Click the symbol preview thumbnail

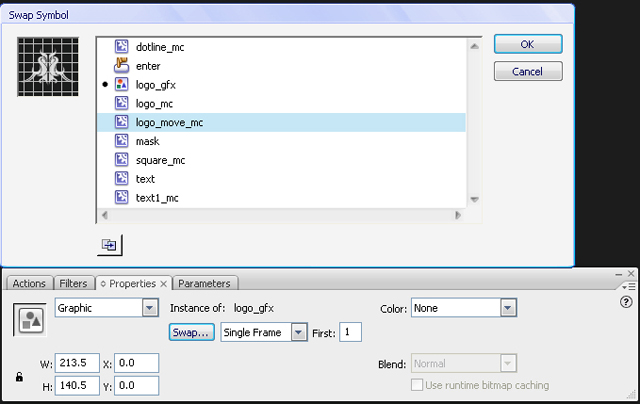coord(48,67)
